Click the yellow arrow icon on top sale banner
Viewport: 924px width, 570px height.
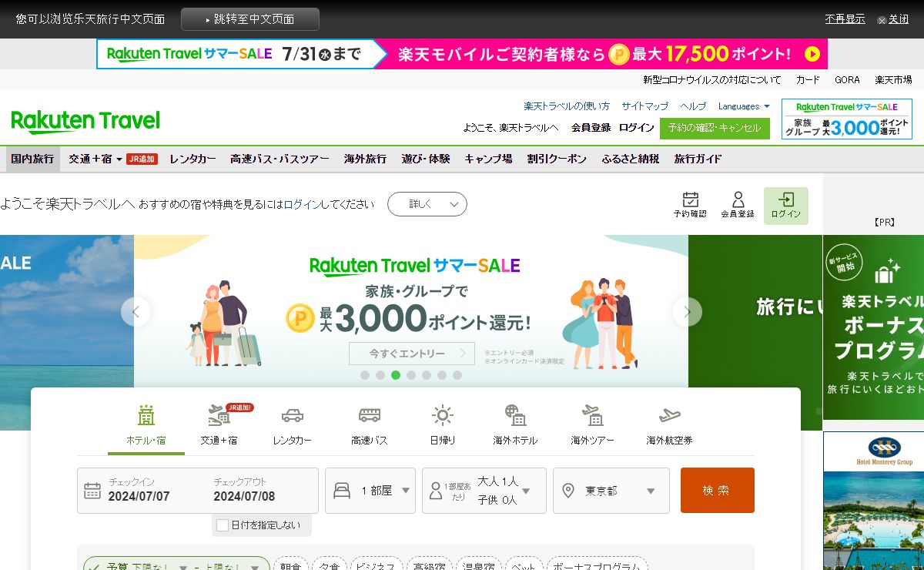(812, 54)
